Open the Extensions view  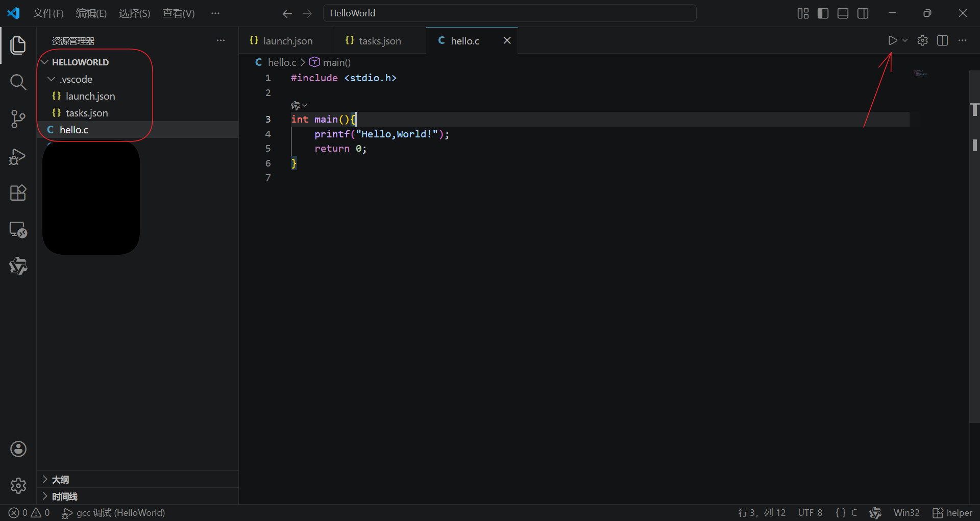point(18,193)
